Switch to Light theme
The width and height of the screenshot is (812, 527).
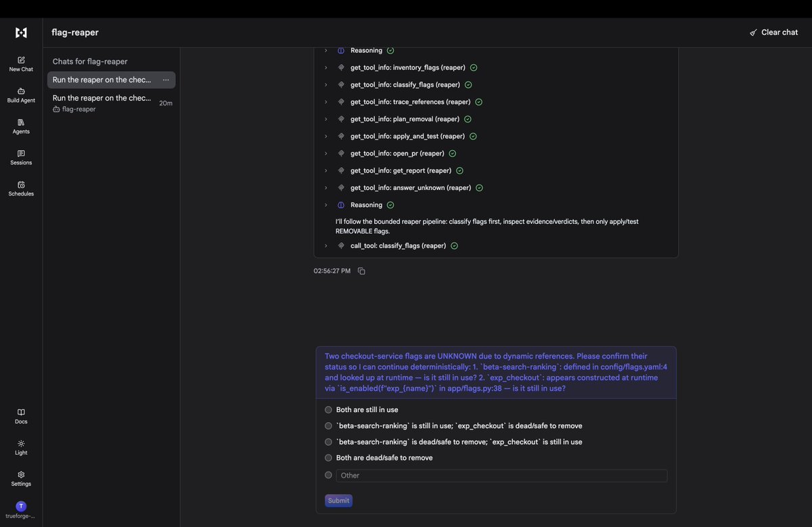(21, 447)
